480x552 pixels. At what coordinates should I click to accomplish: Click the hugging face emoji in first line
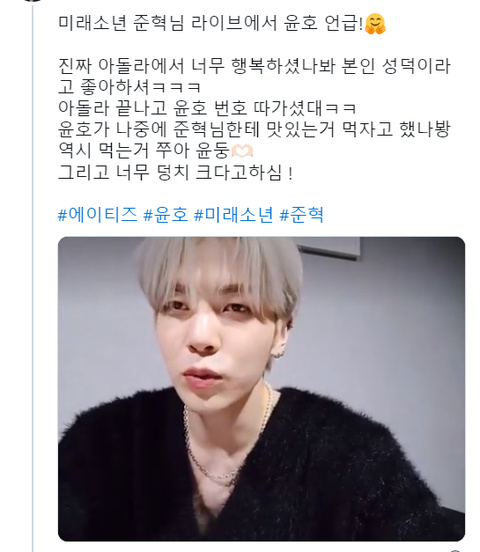375,24
